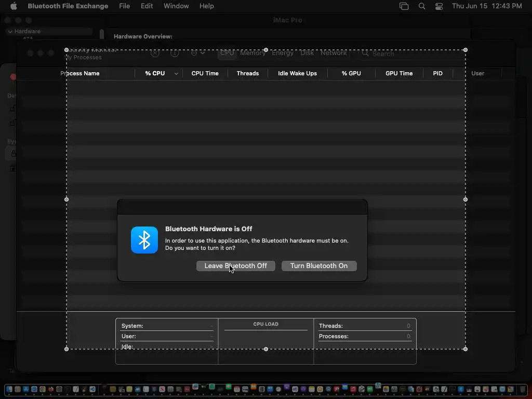Sort by the GPU Time column

coord(399,73)
